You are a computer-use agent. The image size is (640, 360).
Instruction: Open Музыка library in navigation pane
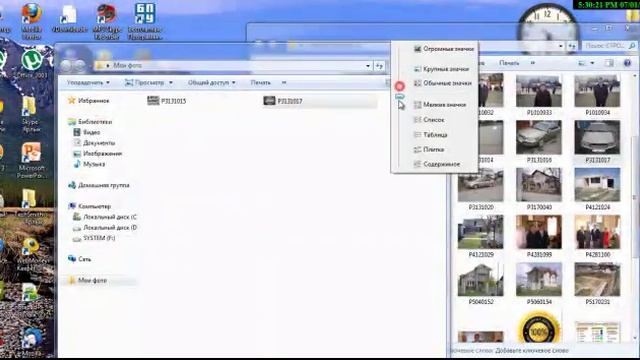click(x=89, y=164)
